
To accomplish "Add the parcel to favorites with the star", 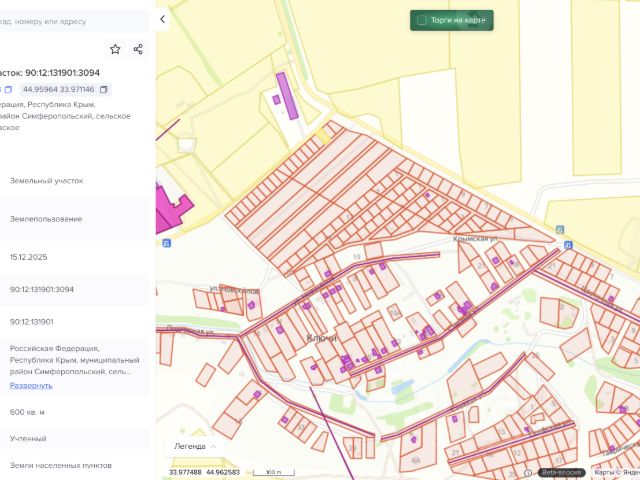I will 115,49.
